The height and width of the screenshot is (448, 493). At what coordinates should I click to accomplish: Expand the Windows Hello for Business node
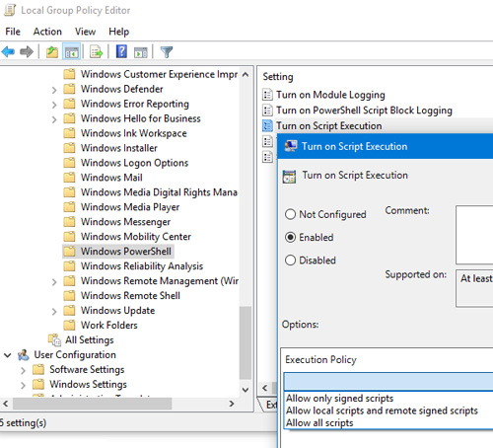[x=54, y=119]
